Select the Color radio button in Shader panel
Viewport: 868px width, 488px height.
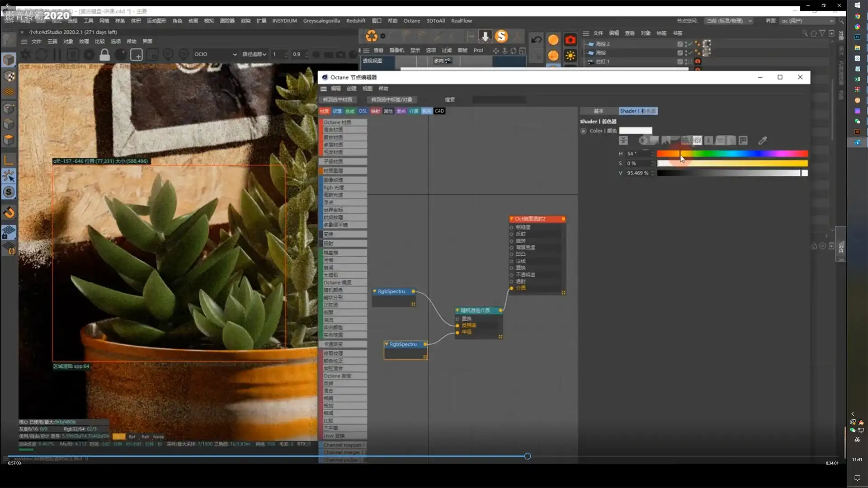click(583, 131)
